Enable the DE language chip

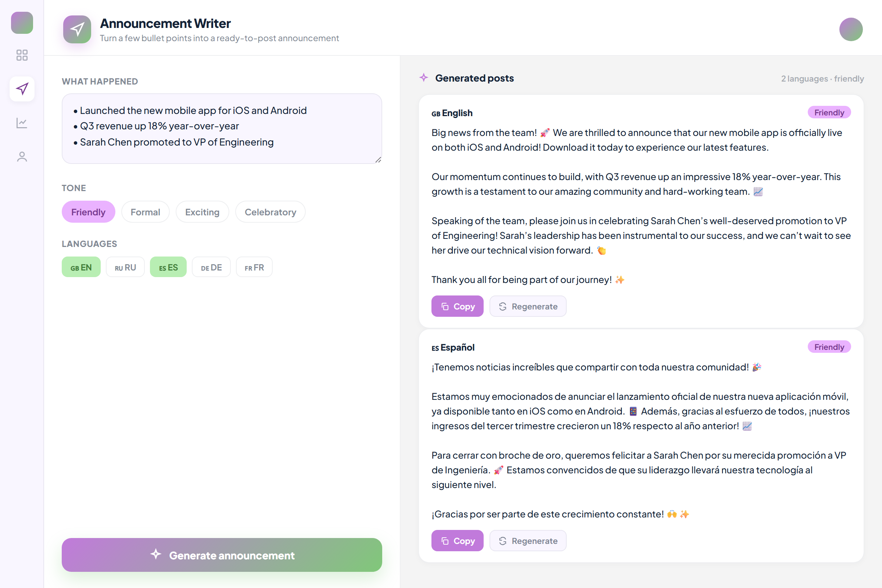coord(211,267)
